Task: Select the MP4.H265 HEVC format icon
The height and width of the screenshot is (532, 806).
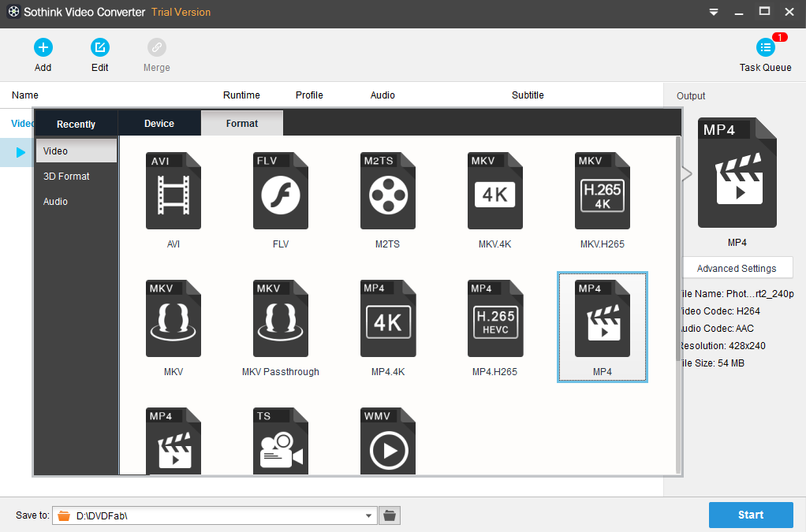Action: coord(495,318)
